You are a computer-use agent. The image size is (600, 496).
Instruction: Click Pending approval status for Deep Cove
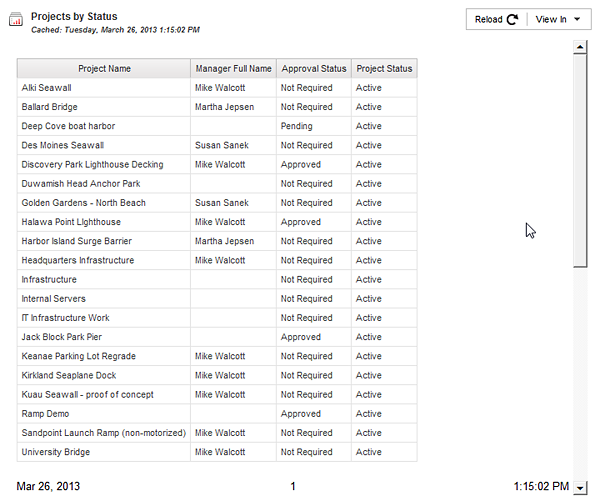297,126
